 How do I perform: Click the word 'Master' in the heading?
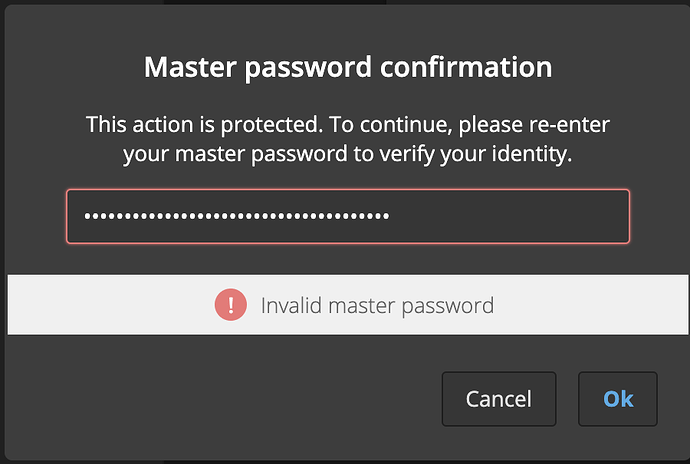(x=191, y=67)
